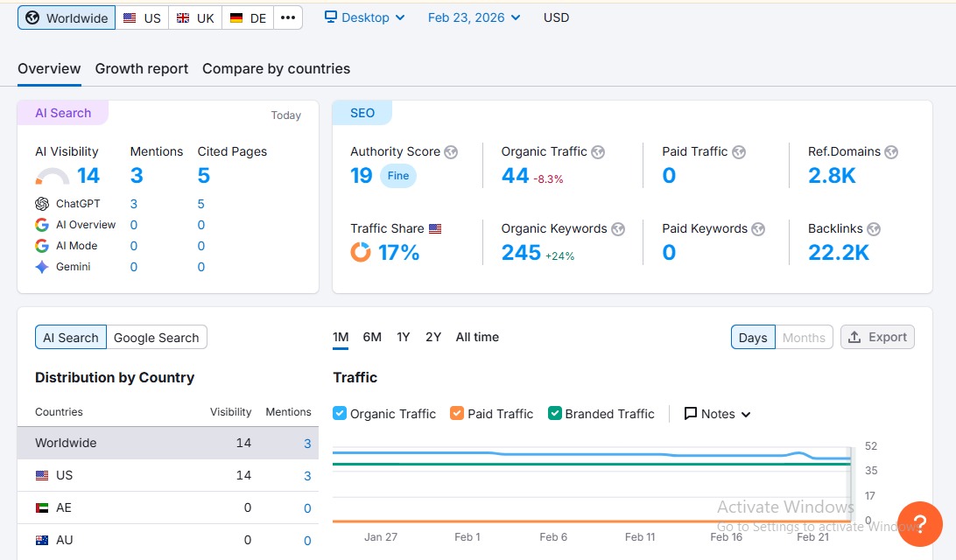
Task: Open the Notes dropdown in Traffic chart
Action: pos(717,414)
